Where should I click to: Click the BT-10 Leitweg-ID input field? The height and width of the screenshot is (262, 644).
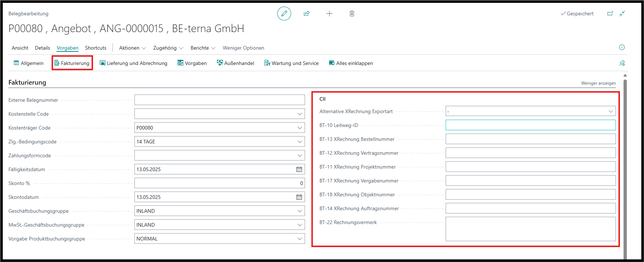tap(530, 125)
